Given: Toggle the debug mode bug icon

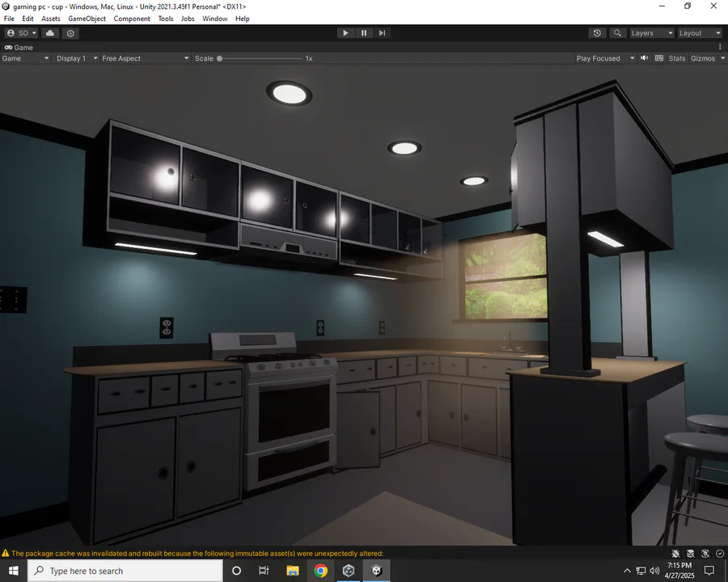Looking at the screenshot, I should tap(675, 553).
